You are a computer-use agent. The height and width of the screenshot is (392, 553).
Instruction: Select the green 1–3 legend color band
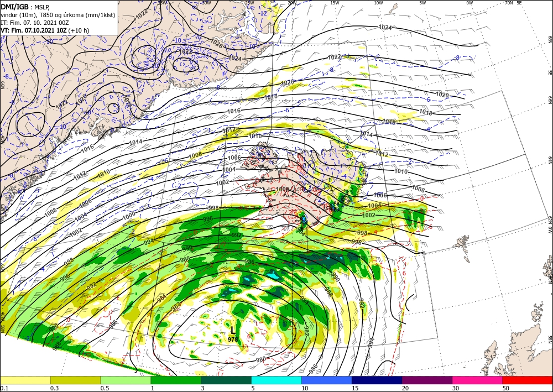(x=176, y=380)
